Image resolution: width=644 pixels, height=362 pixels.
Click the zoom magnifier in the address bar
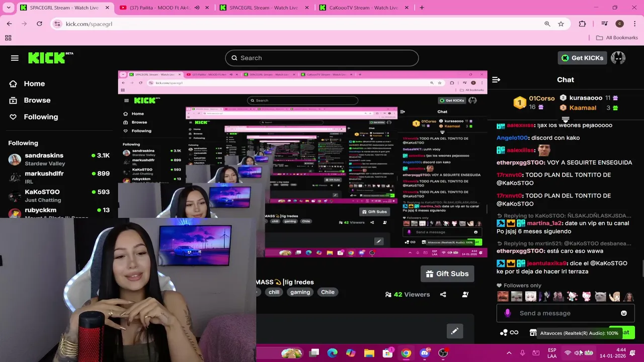[547, 24]
